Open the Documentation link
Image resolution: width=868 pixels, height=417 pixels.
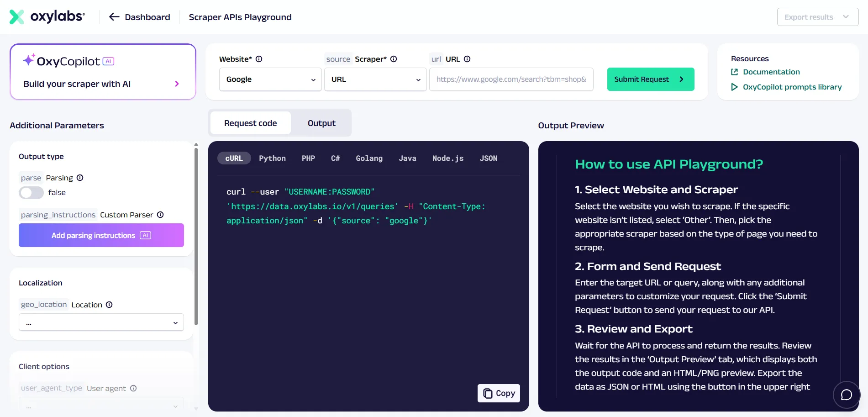771,72
